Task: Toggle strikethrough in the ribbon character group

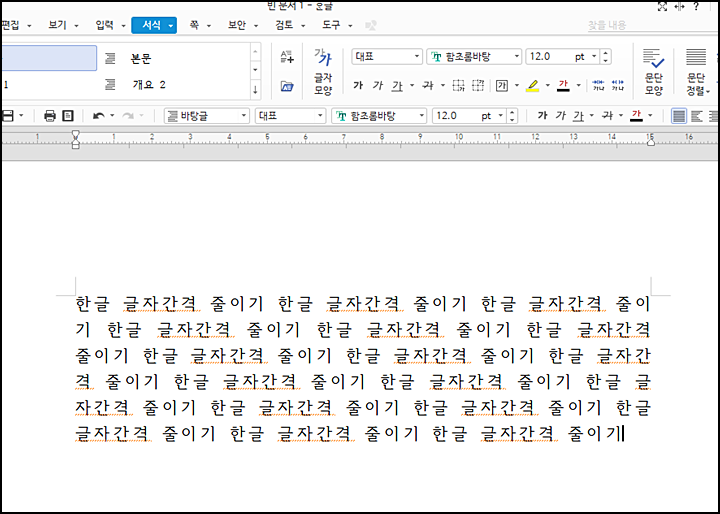Action: click(x=428, y=85)
